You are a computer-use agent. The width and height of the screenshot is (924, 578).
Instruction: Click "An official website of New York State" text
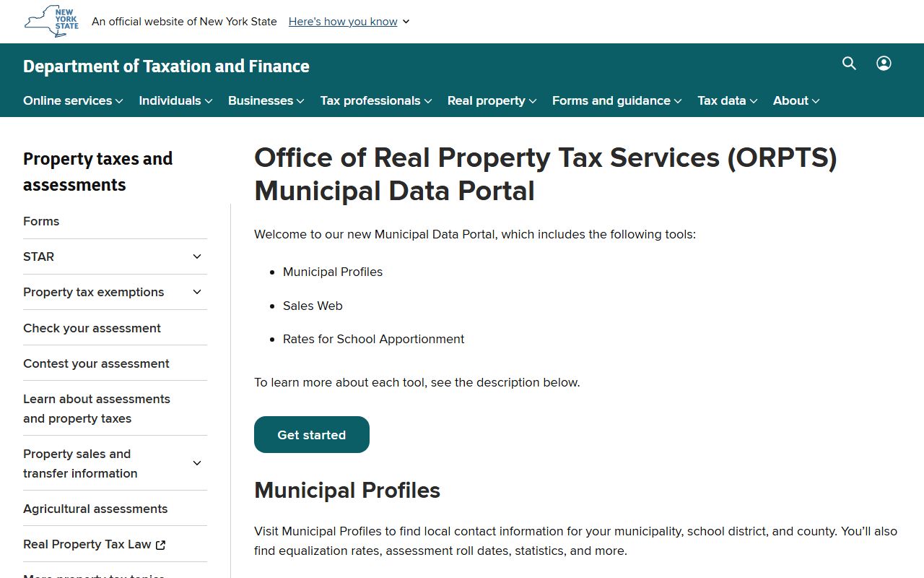pos(184,22)
